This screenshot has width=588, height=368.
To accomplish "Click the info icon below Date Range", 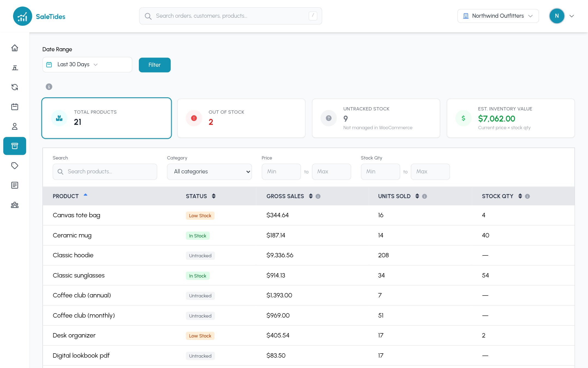I will point(49,87).
